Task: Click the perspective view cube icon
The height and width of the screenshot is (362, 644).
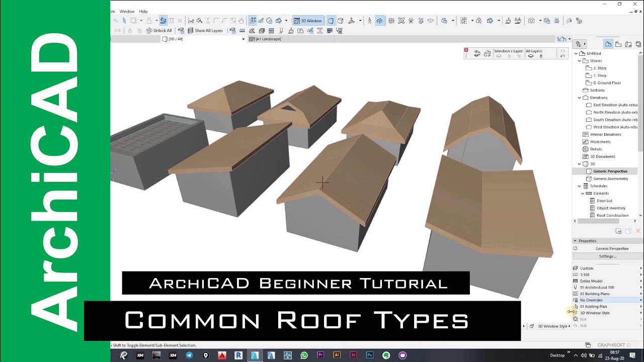Action: 331,21
